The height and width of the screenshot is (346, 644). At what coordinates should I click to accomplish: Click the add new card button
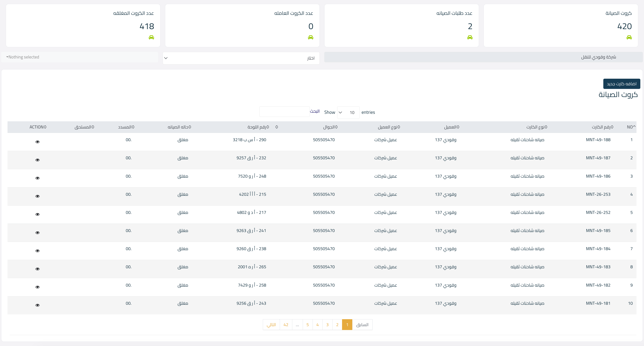point(621,84)
